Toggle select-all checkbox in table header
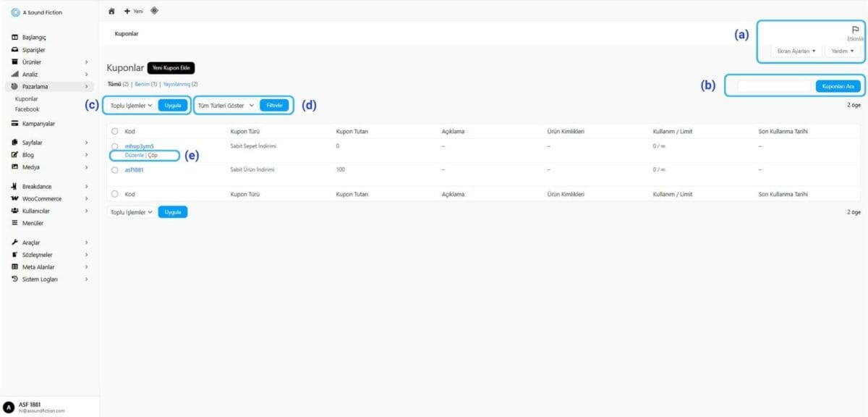The width and height of the screenshot is (868, 417). 114,131
